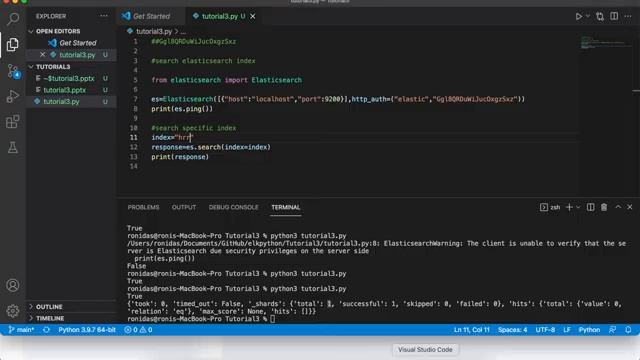The image size is (640, 360).
Task: Change encoding via UTF-8 entry
Action: pyautogui.click(x=545, y=330)
